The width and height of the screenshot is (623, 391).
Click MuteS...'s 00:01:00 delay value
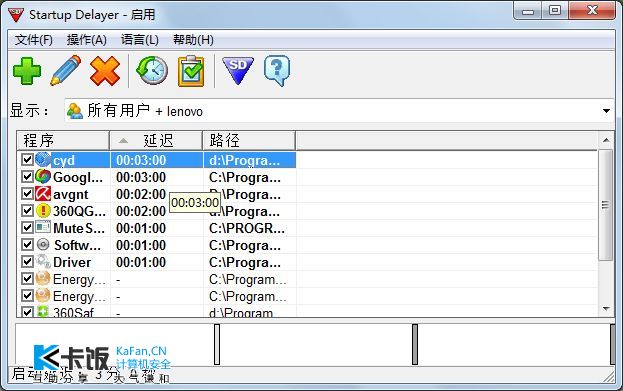[x=141, y=228]
